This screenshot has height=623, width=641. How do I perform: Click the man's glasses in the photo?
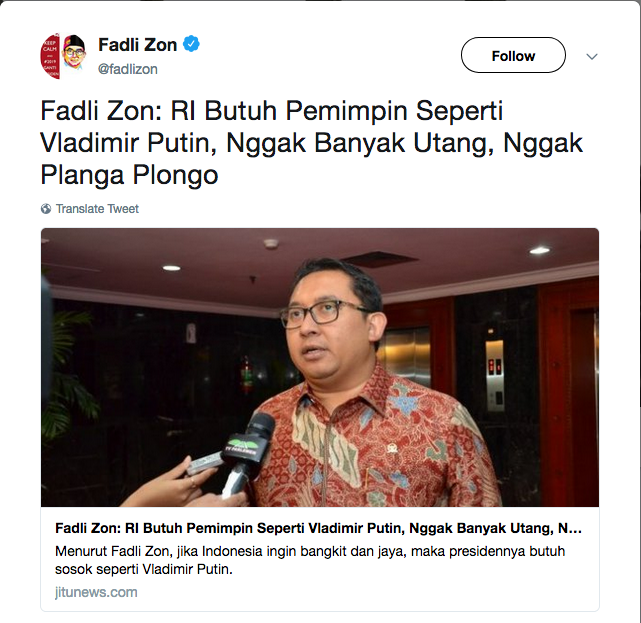tap(321, 314)
